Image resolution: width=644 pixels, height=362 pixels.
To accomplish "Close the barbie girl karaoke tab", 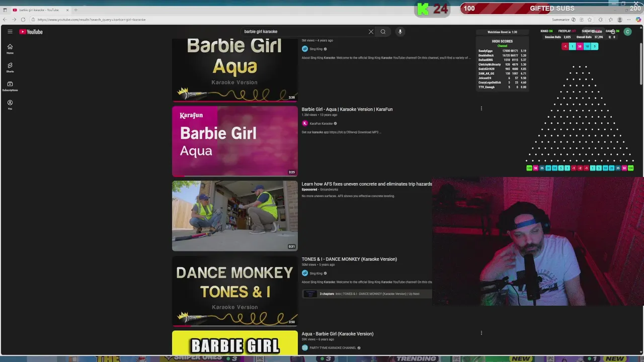I will [67, 10].
